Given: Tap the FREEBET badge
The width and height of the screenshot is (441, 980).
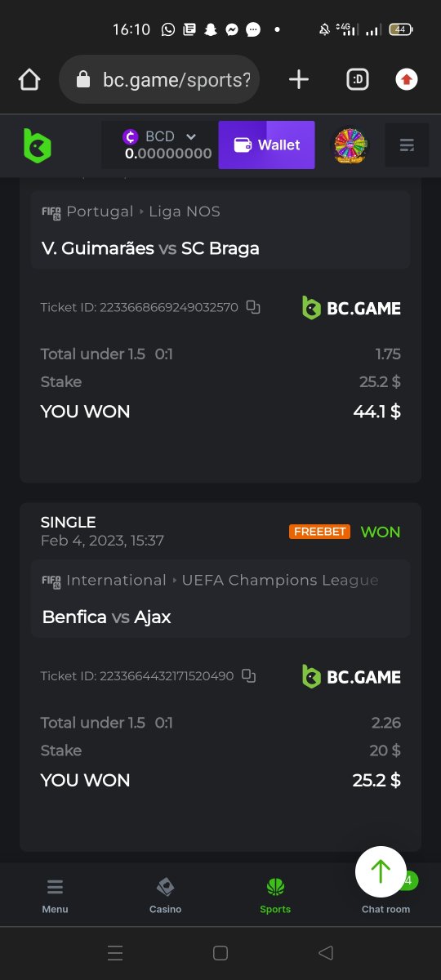Looking at the screenshot, I should point(319,532).
